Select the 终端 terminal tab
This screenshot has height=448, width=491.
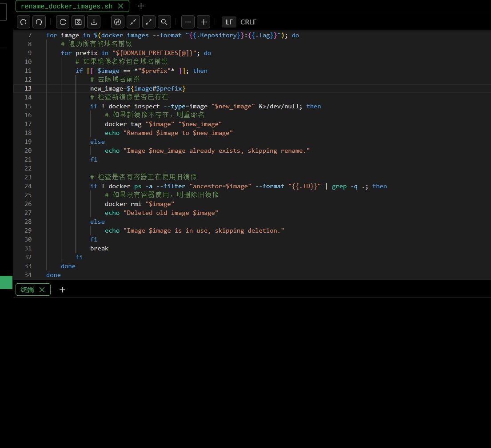(x=27, y=289)
